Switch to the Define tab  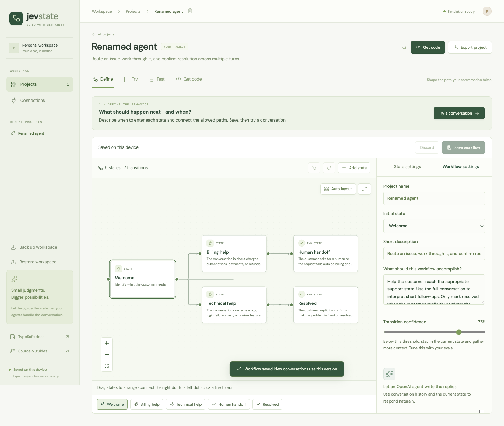[103, 79]
